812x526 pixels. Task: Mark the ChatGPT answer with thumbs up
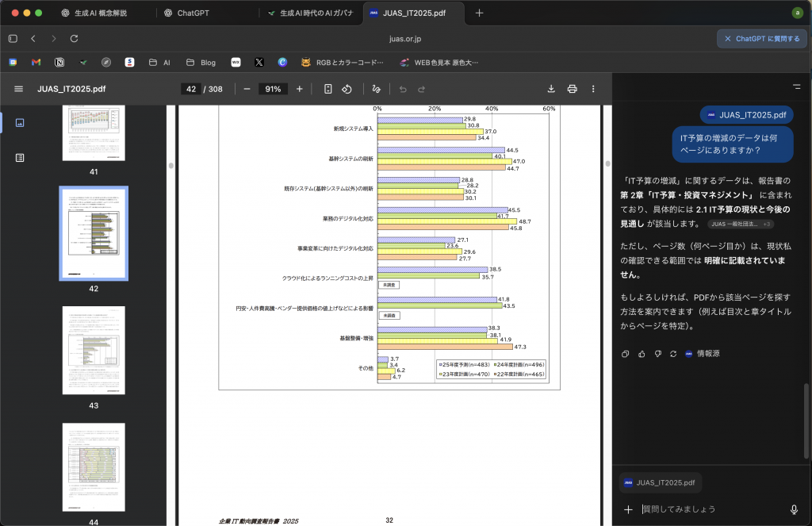[642, 354]
